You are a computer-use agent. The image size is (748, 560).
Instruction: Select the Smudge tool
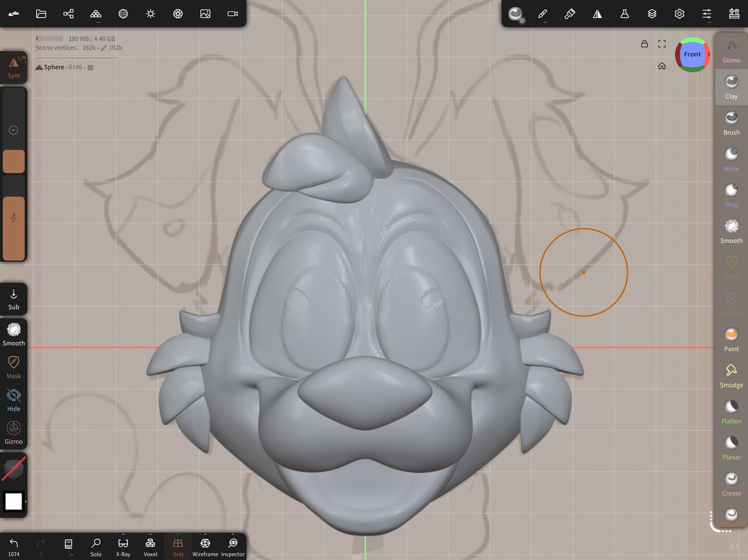pos(731,375)
